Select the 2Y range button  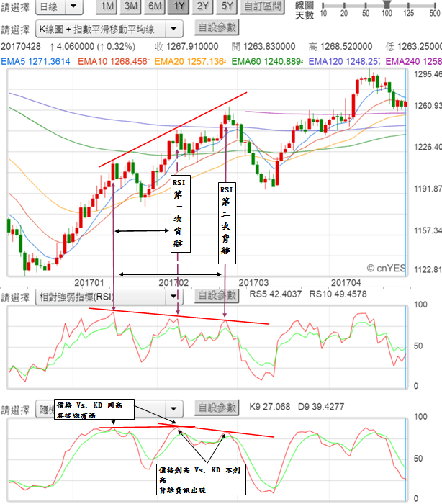(203, 6)
